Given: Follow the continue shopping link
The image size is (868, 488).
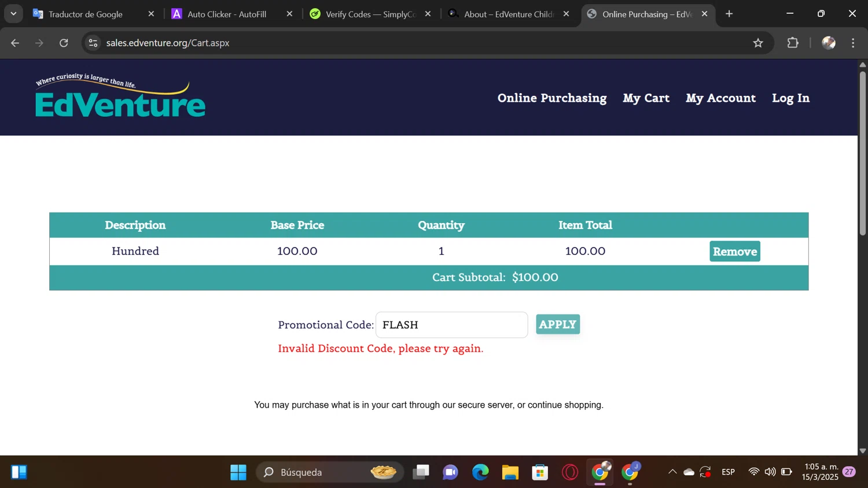Looking at the screenshot, I should pos(564,405).
